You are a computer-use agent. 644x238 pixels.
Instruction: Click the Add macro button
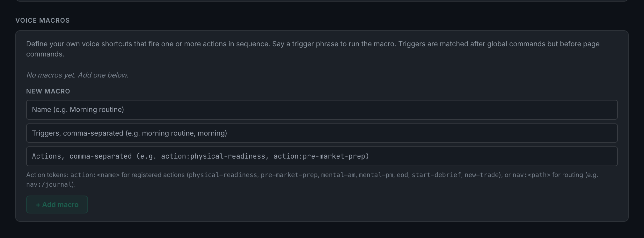coord(57,205)
